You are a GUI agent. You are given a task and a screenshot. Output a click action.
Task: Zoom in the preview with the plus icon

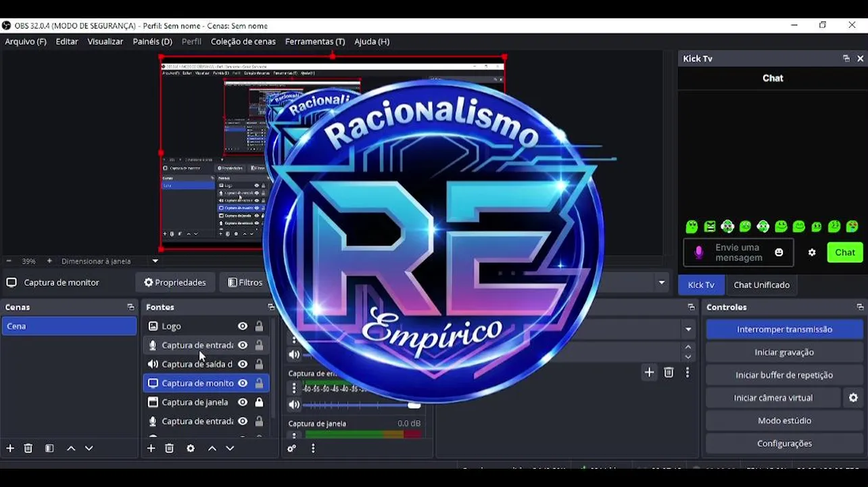point(49,261)
